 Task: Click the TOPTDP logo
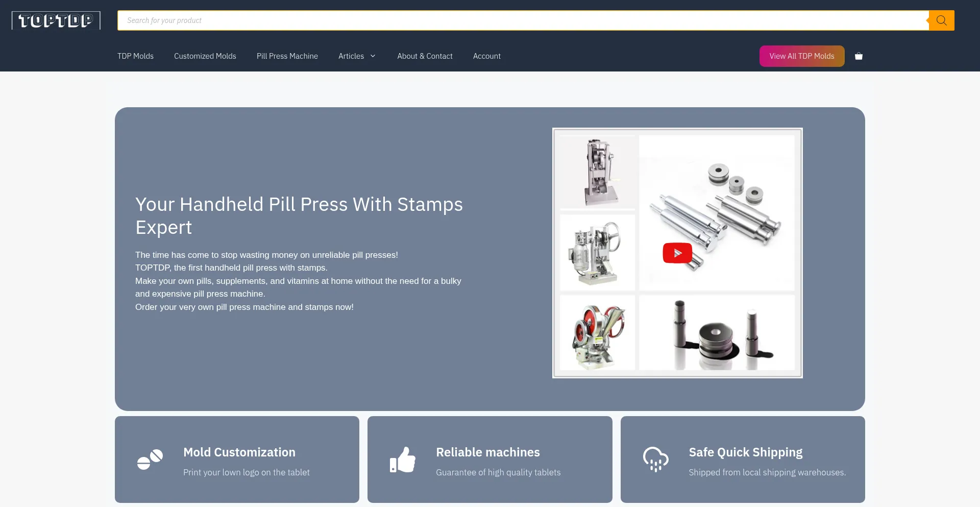(x=56, y=20)
